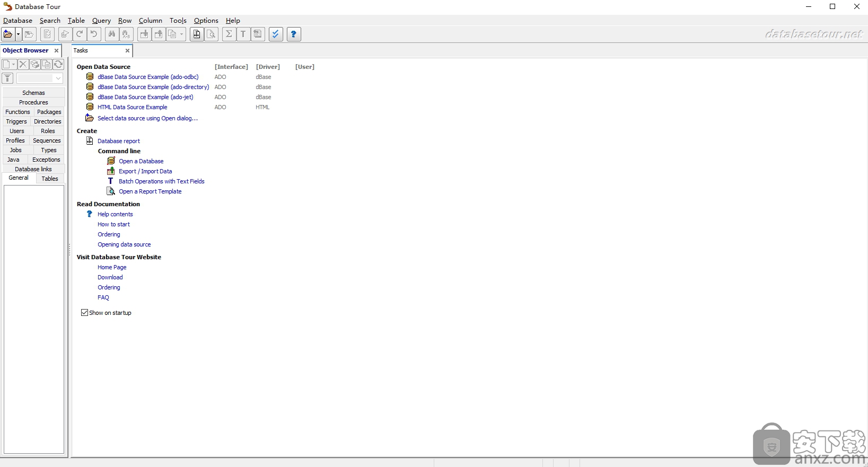Viewport: 868px width, 467px height.
Task: Close the Object Browser panel
Action: tap(56, 51)
